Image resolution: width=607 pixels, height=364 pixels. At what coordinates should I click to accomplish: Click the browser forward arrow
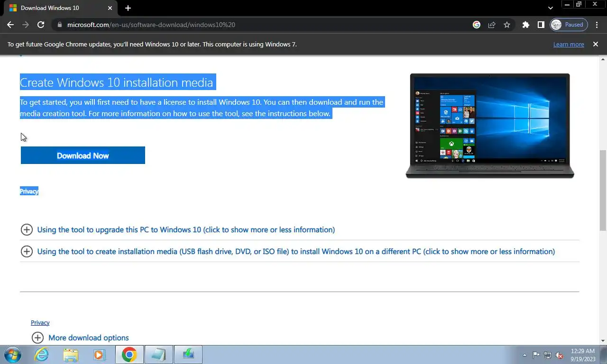pyautogui.click(x=26, y=25)
